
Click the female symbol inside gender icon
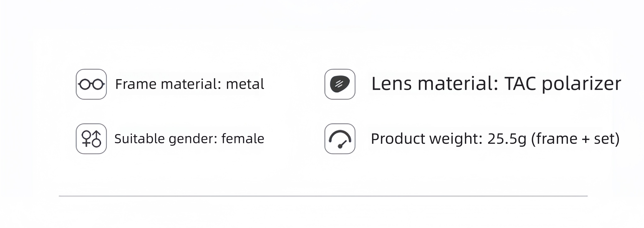(x=86, y=138)
